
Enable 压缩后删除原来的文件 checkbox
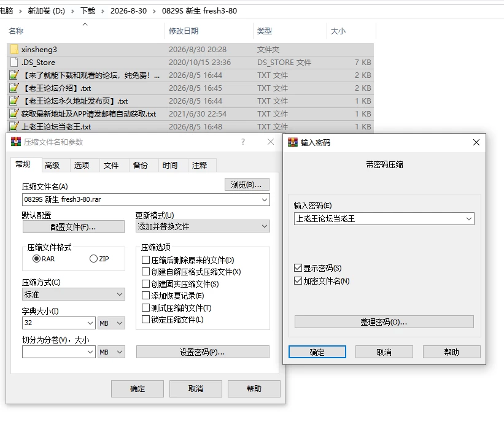[x=145, y=259]
